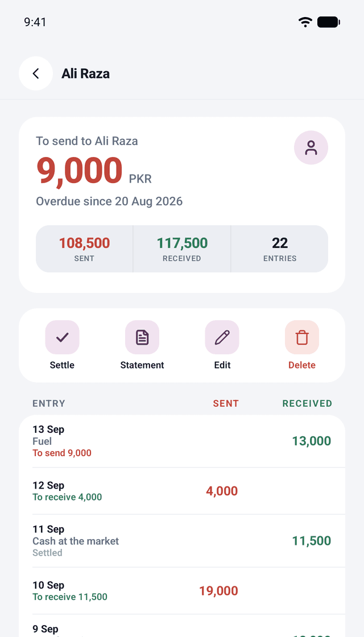Viewport: 364px width, 637px height.
Task: Tap the SENT column header
Action: [226, 403]
